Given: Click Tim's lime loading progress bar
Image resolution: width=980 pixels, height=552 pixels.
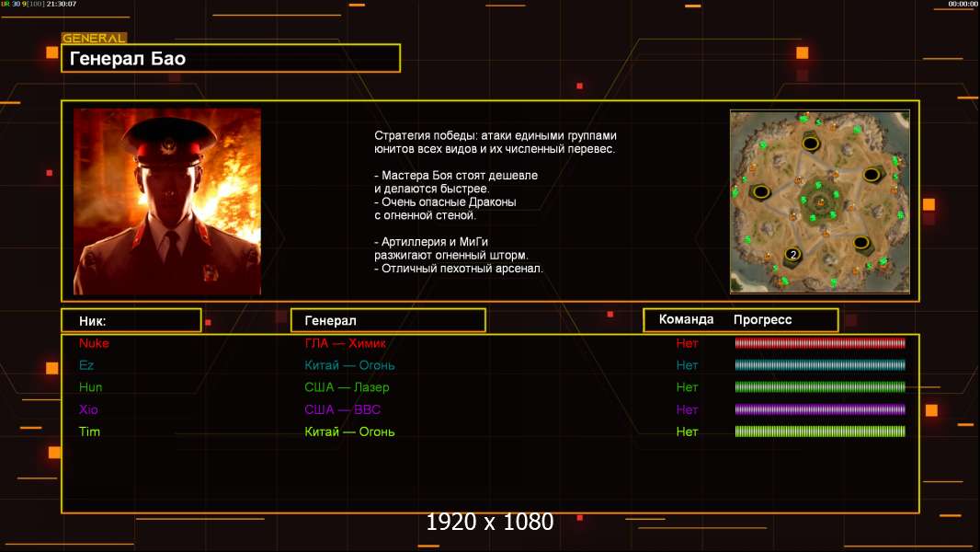Looking at the screenshot, I should (x=820, y=431).
